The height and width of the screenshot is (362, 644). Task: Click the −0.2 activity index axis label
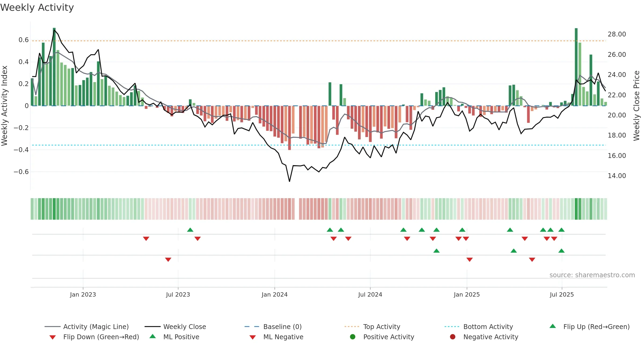click(x=21, y=128)
